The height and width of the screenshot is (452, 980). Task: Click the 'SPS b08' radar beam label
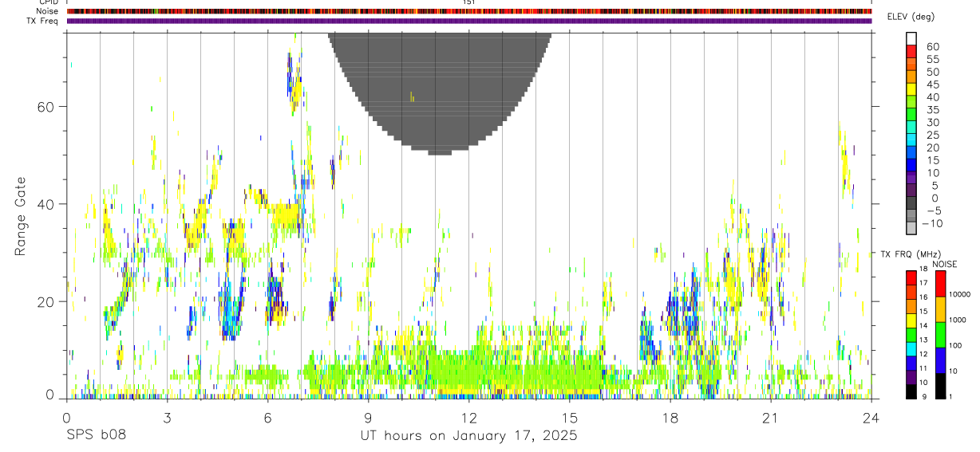click(x=96, y=436)
